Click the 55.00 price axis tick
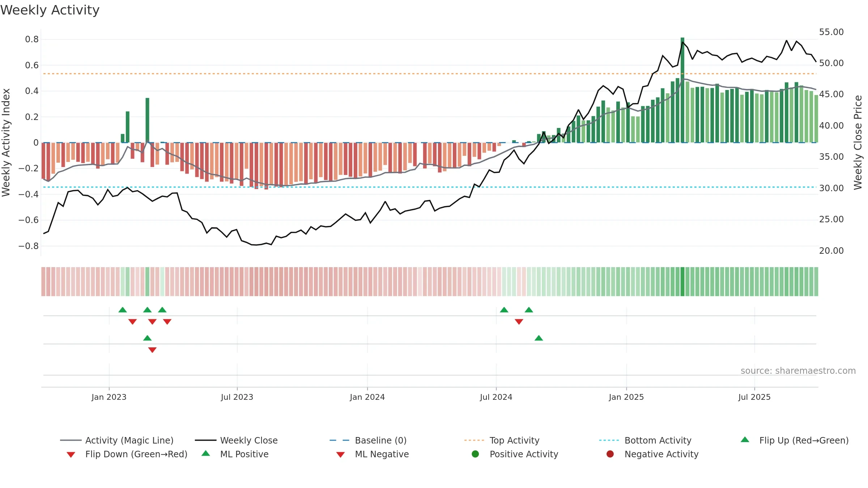 pos(831,32)
